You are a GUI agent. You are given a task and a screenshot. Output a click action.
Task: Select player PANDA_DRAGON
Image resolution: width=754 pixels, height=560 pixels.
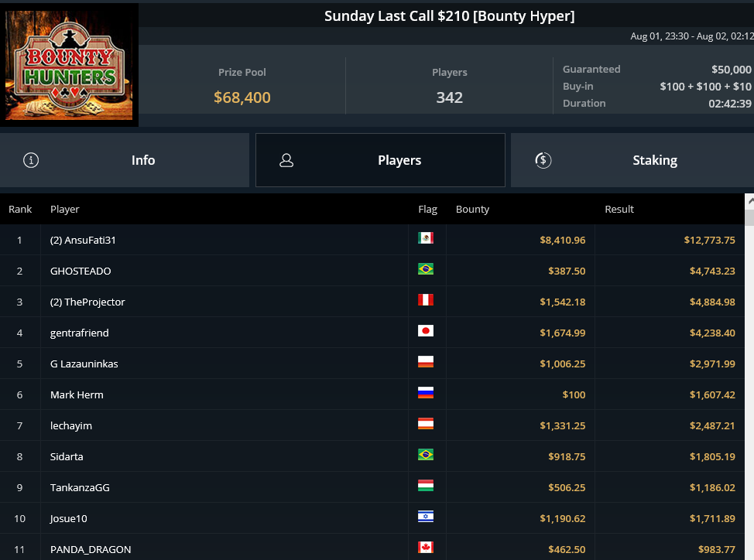pyautogui.click(x=91, y=549)
